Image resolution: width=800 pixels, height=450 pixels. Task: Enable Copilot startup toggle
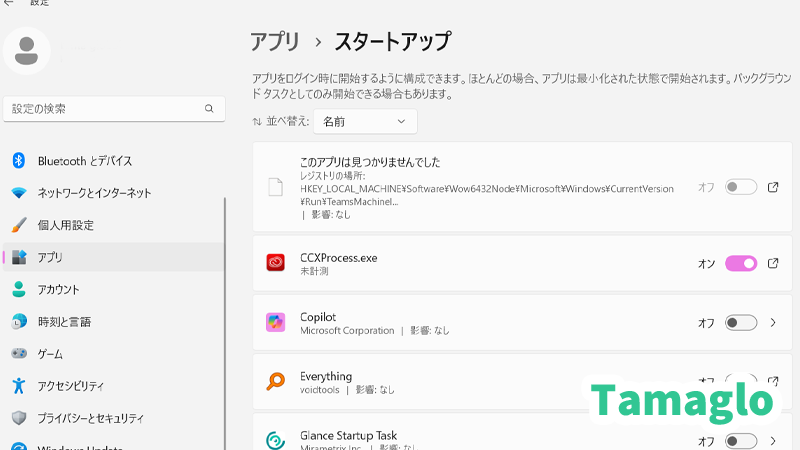741,322
